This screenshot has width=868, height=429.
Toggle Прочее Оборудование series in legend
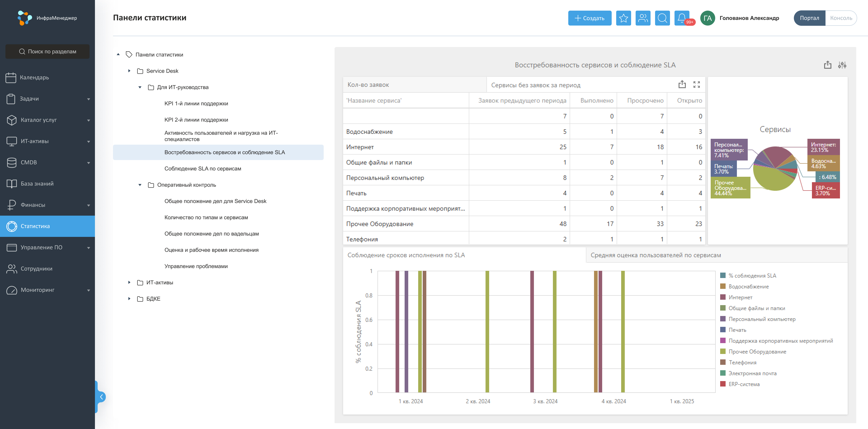click(x=757, y=351)
